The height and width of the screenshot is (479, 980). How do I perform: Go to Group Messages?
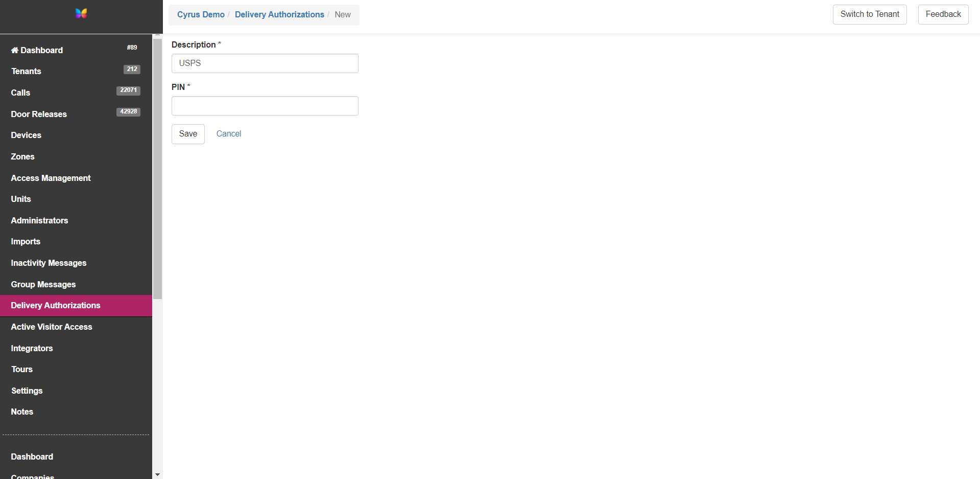click(43, 284)
